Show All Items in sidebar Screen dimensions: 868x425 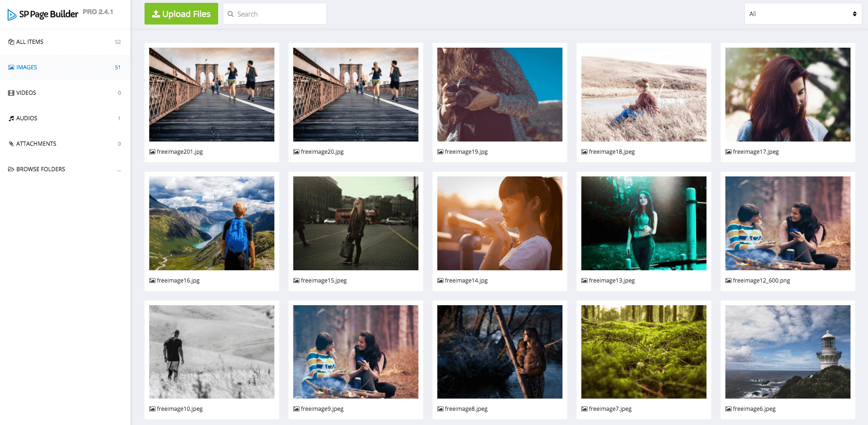[65, 42]
